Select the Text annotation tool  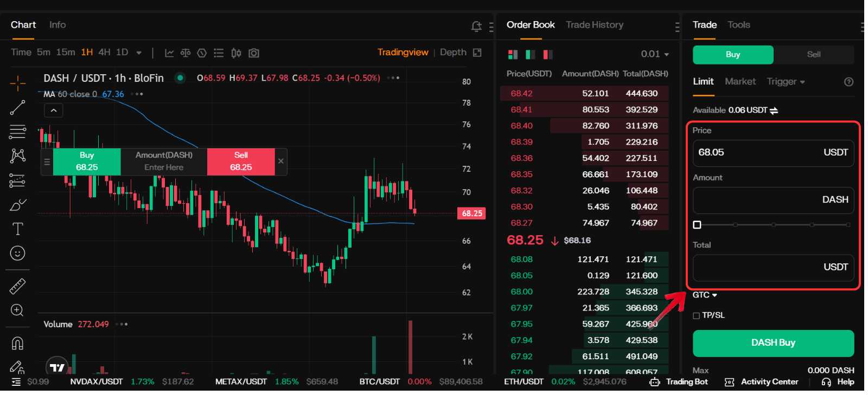point(17,229)
